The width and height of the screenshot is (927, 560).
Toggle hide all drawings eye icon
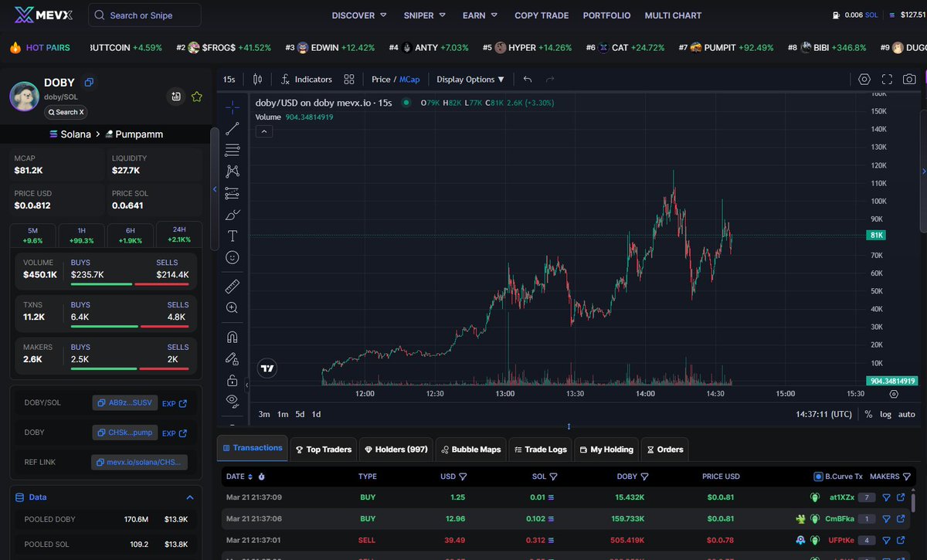point(232,400)
